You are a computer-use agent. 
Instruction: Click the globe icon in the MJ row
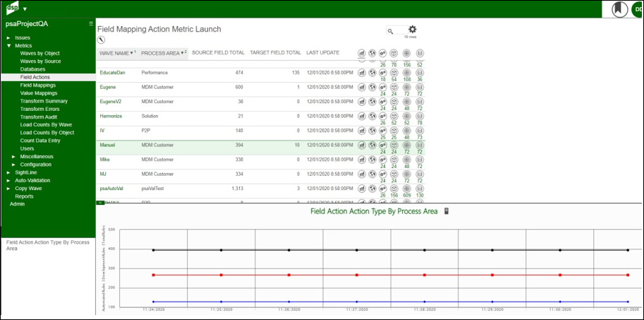click(372, 174)
